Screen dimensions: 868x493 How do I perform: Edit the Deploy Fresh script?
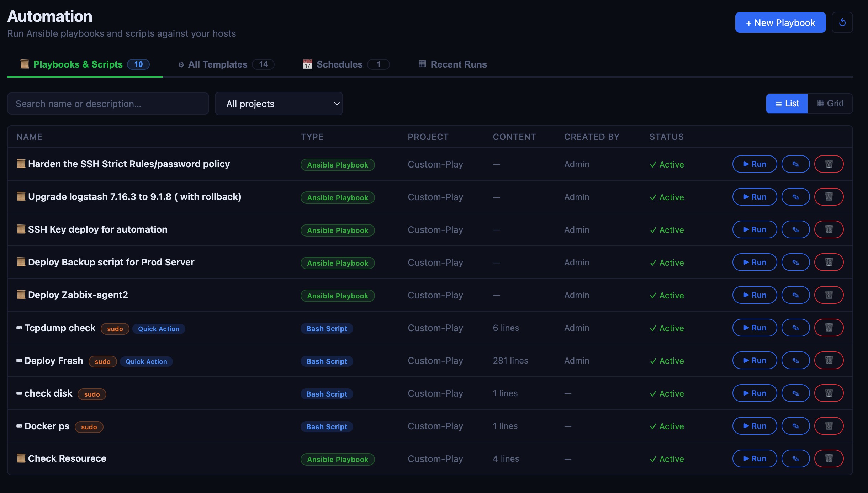tap(795, 360)
